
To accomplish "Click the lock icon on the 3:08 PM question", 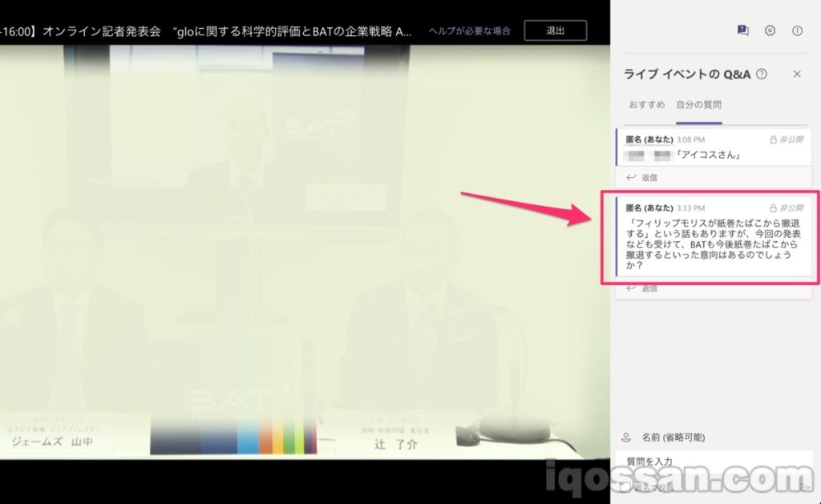I will [773, 139].
